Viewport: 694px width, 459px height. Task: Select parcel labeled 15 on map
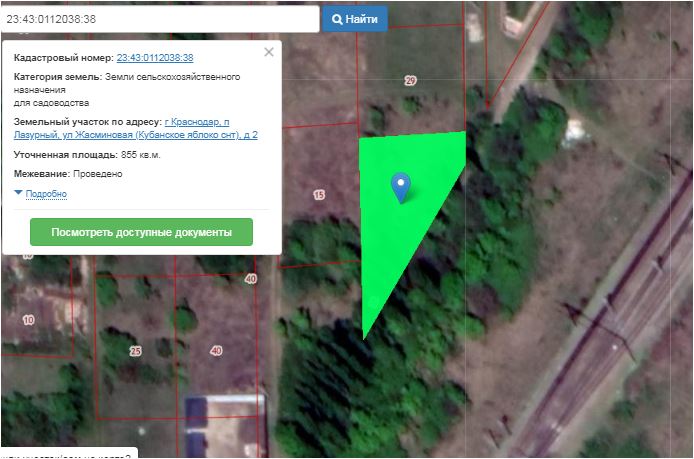coord(319,195)
